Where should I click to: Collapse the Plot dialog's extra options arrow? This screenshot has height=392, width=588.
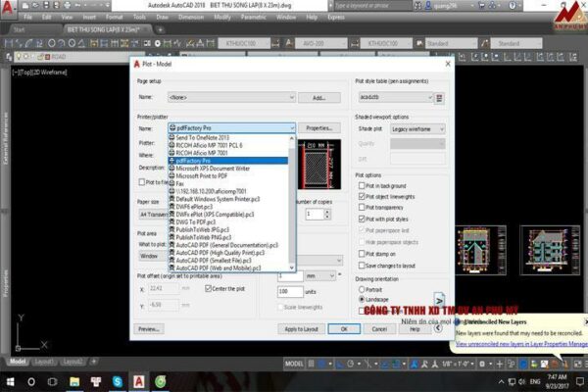tap(438, 328)
